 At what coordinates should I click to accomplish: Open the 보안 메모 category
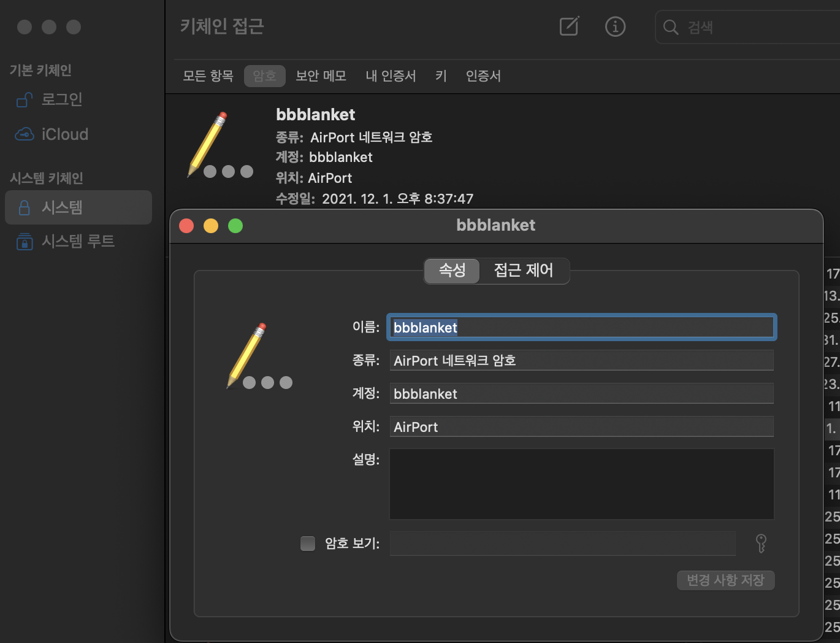pyautogui.click(x=321, y=76)
